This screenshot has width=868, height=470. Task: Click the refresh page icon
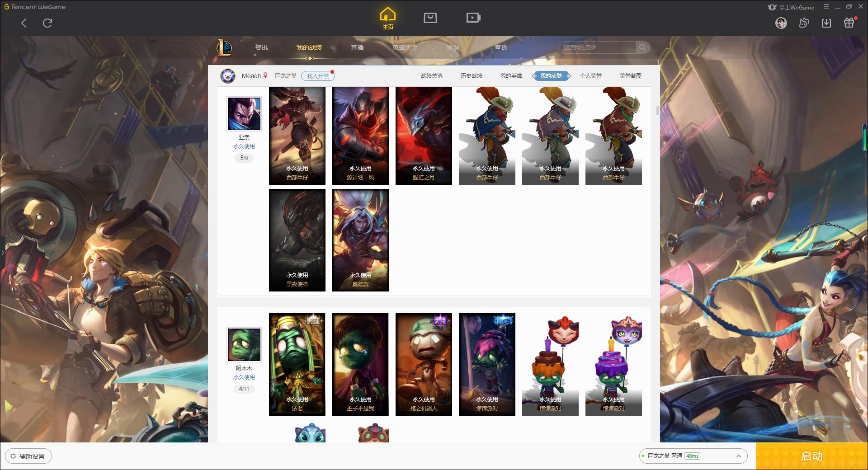pos(47,23)
